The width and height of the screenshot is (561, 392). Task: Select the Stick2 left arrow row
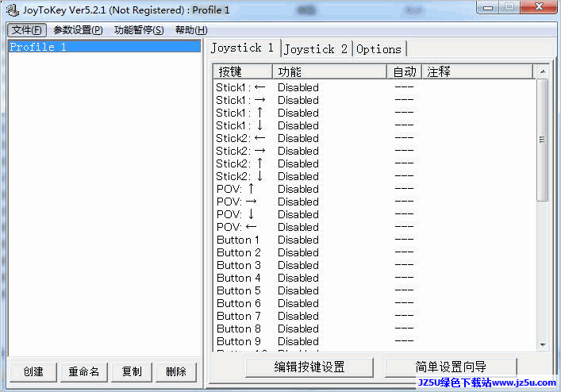(x=375, y=138)
